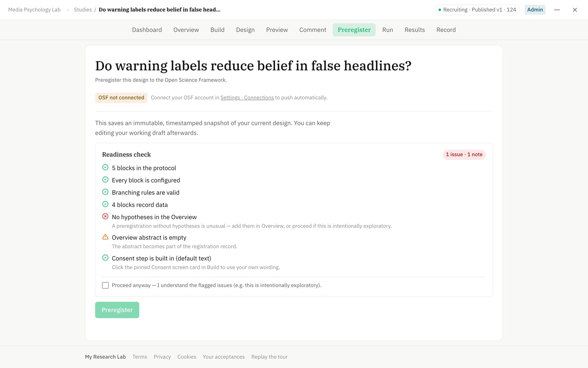Open the Cookies footer link

pos(187,357)
